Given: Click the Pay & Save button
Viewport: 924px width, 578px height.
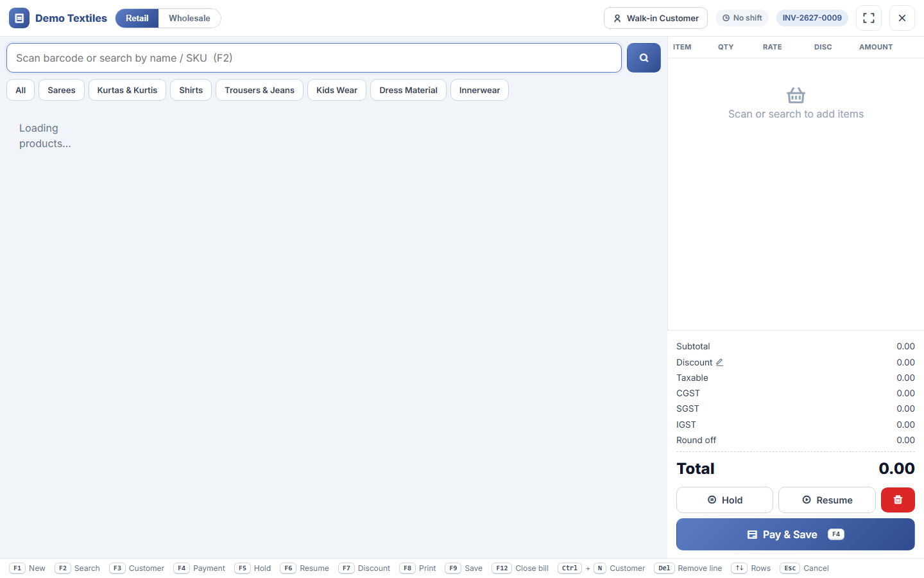Looking at the screenshot, I should (x=796, y=534).
